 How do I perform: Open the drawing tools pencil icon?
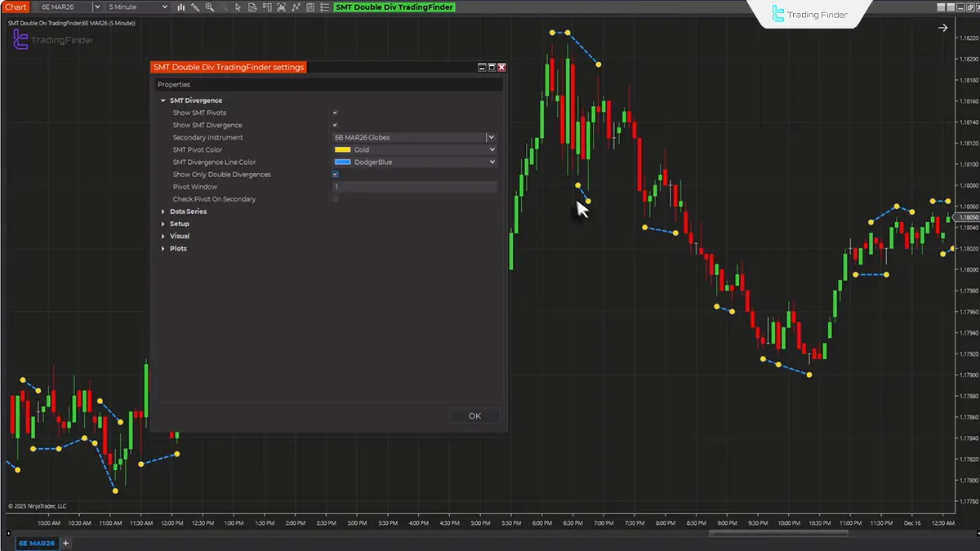click(x=195, y=7)
